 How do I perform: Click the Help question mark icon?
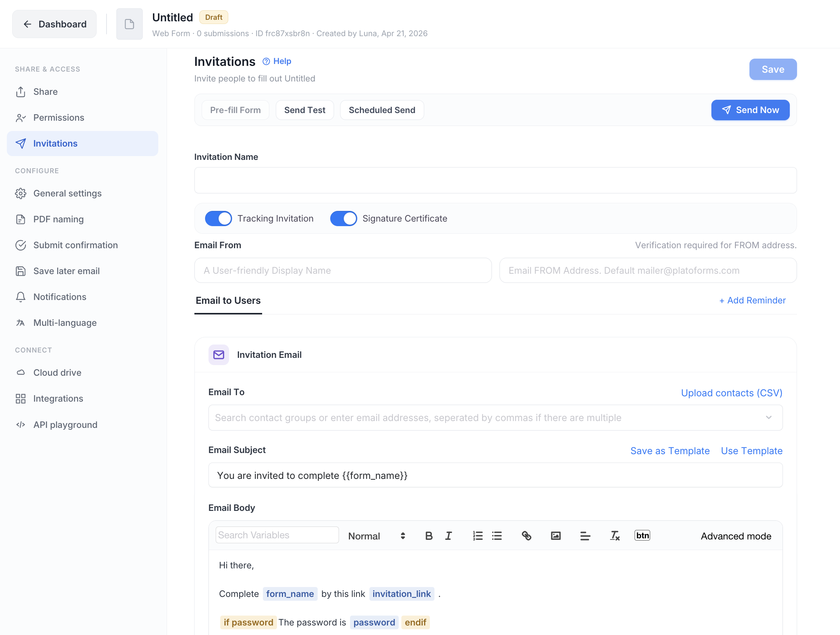pos(266,61)
